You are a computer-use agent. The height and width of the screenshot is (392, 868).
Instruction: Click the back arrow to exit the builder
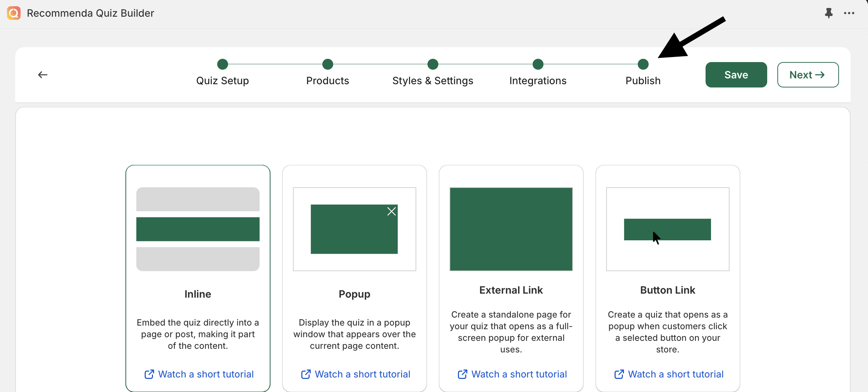[x=42, y=74]
